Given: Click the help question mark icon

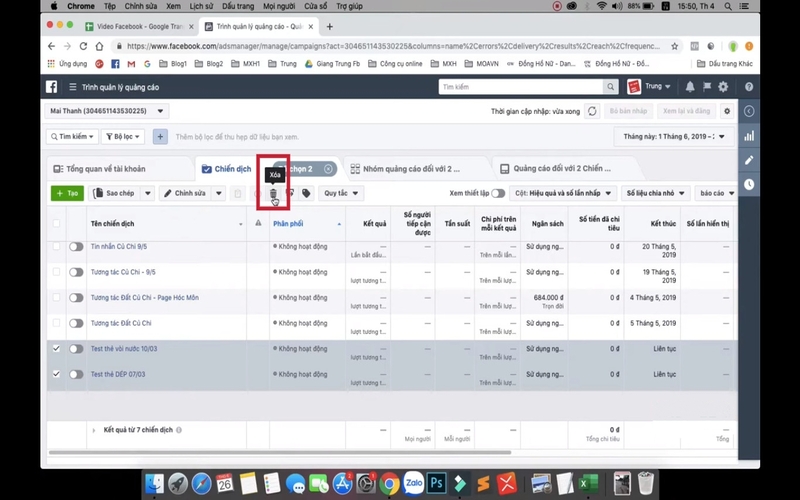Looking at the screenshot, I should click(x=748, y=87).
